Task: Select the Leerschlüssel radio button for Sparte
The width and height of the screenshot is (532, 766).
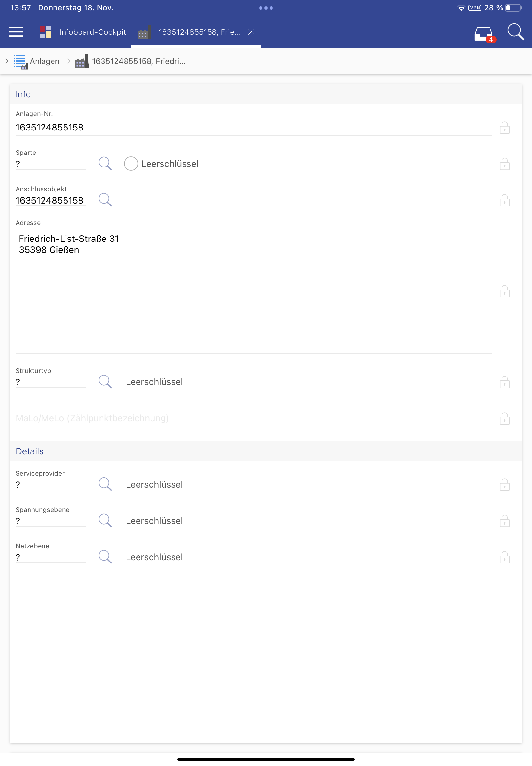Action: click(x=131, y=164)
